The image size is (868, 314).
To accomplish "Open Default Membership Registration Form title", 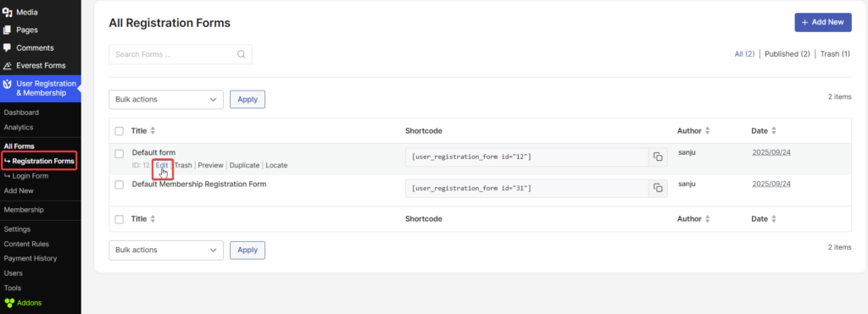I will [199, 185].
